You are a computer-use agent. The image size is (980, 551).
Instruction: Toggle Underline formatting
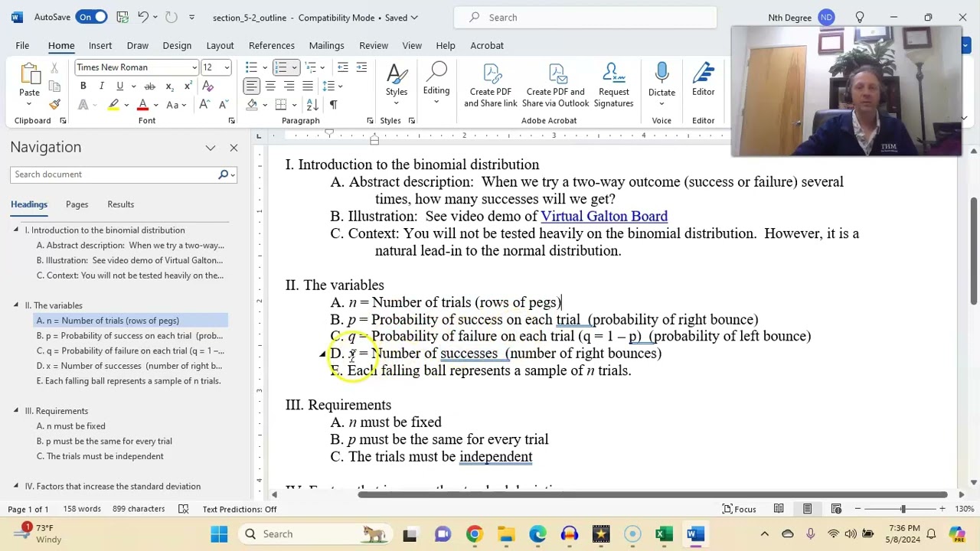point(119,86)
